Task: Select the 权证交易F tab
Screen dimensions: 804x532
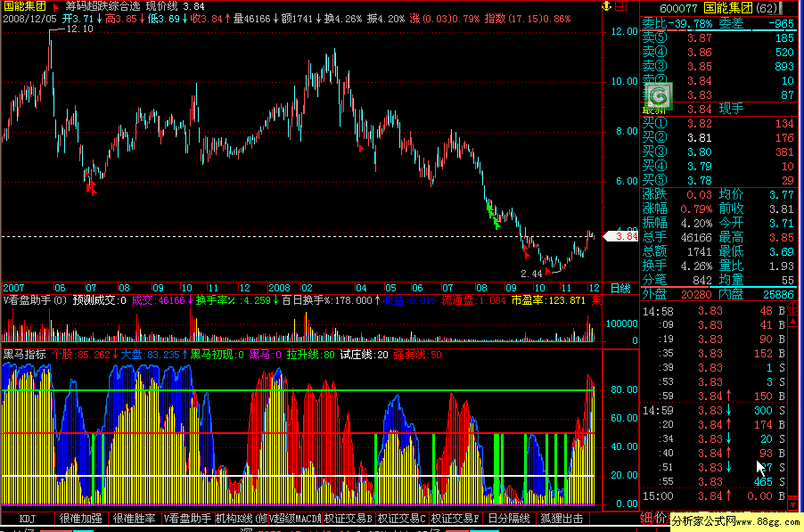Action: point(455,519)
